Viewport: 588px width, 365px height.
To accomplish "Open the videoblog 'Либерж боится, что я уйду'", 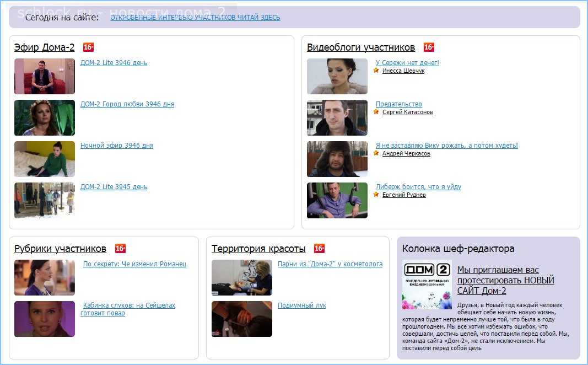I will [418, 186].
